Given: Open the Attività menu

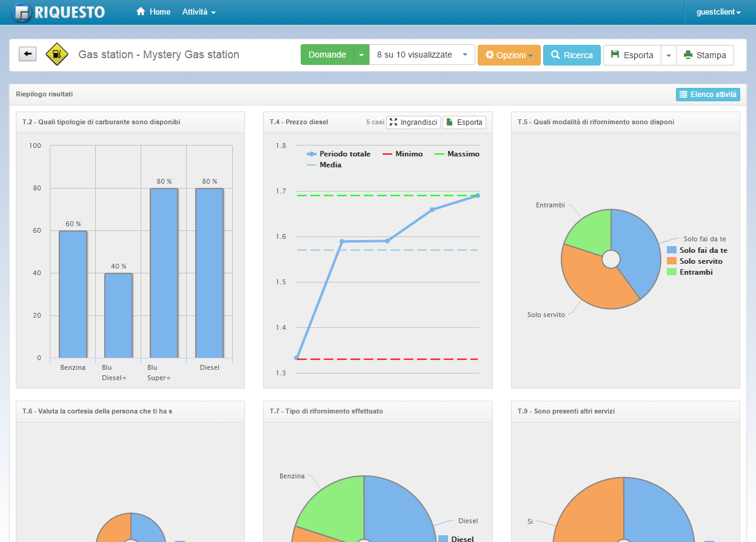Looking at the screenshot, I should point(199,12).
